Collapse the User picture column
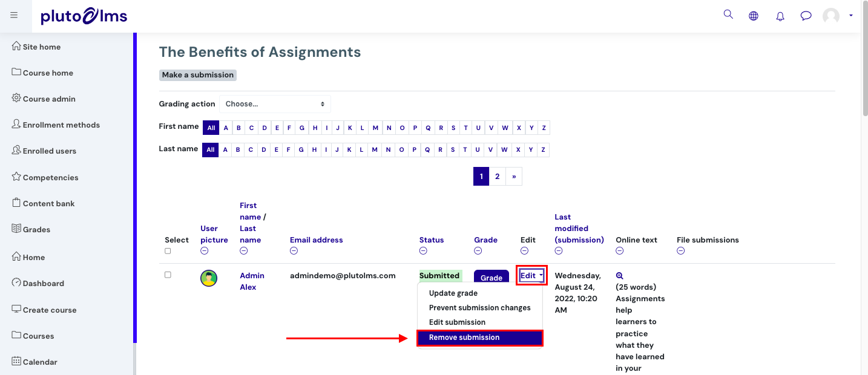Screen dimensions: 868x375 pos(204,251)
